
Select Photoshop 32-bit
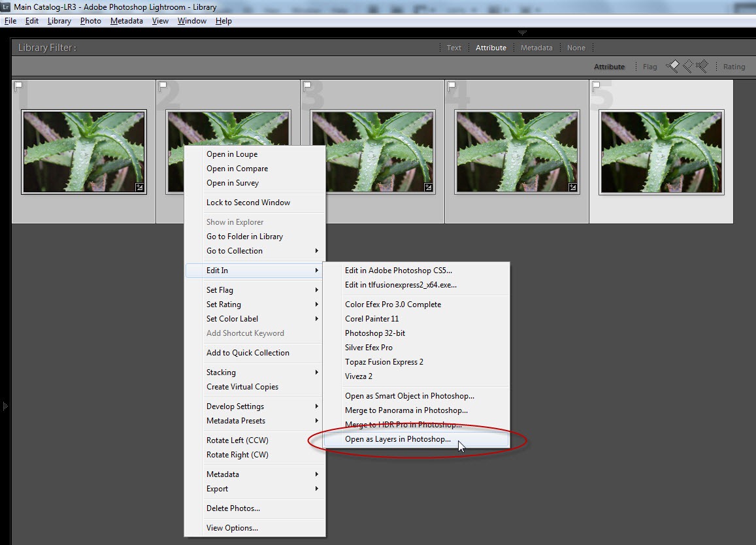[417, 333]
